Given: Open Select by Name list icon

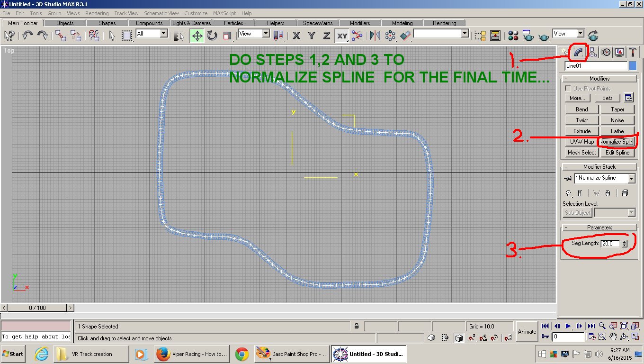Looking at the screenshot, I should (x=179, y=36).
